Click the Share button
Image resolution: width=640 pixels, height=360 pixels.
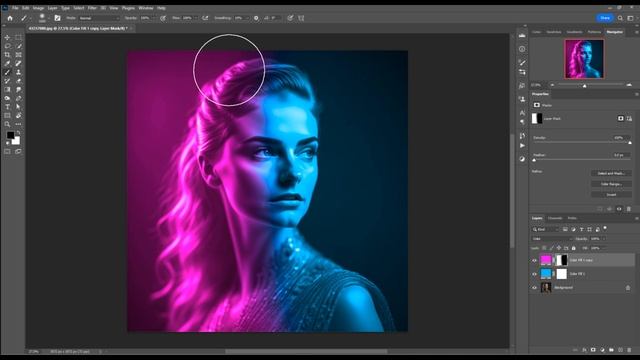(x=605, y=18)
